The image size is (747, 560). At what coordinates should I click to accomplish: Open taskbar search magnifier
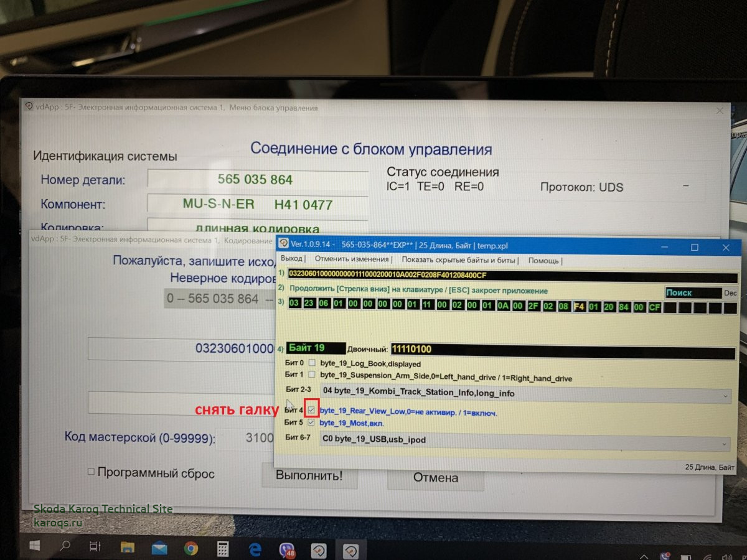click(x=65, y=547)
